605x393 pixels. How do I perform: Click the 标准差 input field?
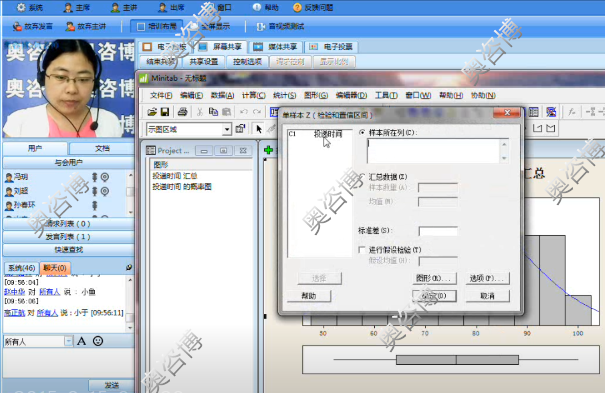pos(438,231)
